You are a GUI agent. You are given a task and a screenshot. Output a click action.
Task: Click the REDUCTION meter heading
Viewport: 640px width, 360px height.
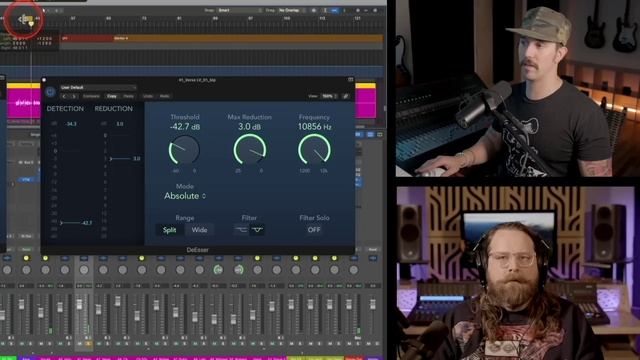tap(113, 109)
